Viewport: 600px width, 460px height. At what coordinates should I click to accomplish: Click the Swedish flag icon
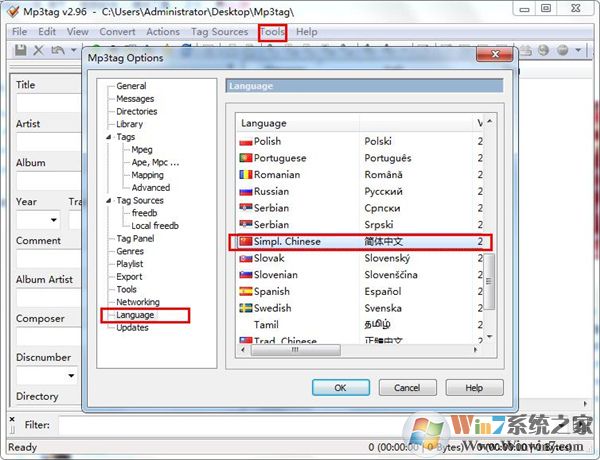pos(245,308)
